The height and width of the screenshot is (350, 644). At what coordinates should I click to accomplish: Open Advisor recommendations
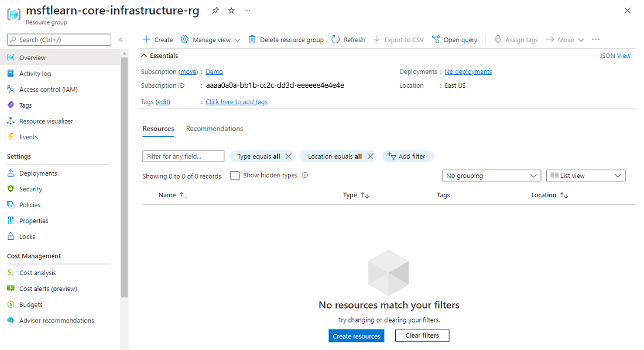pos(56,320)
